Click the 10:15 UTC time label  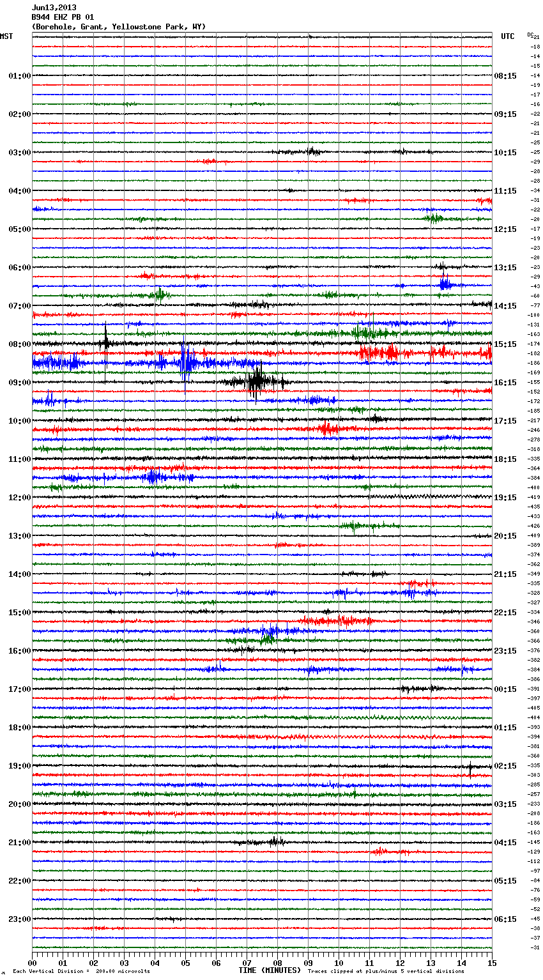click(x=505, y=153)
